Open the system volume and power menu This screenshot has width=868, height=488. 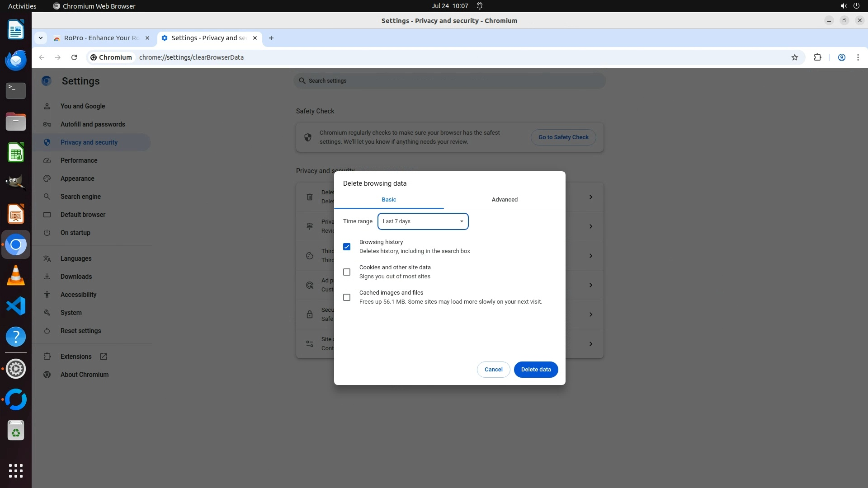(849, 6)
